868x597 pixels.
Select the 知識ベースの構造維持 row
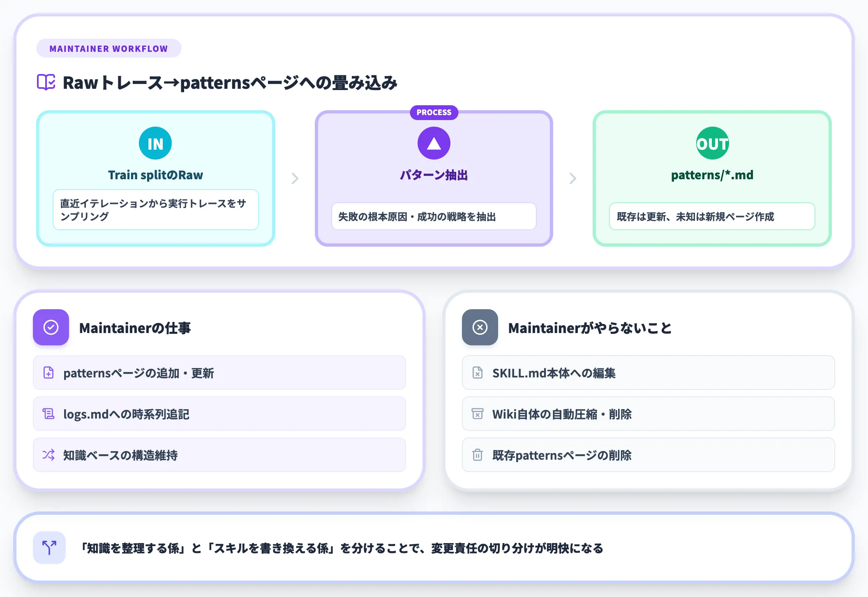(x=219, y=455)
